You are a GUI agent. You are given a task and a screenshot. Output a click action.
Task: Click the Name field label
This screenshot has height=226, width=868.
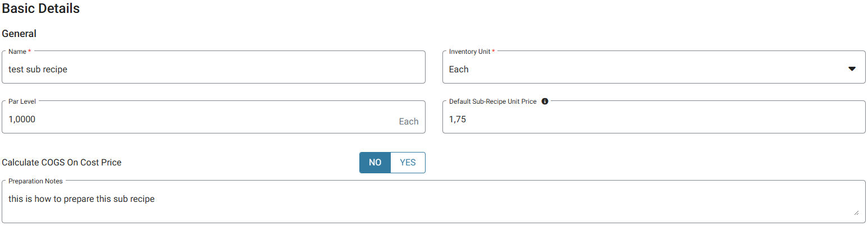[x=17, y=52]
